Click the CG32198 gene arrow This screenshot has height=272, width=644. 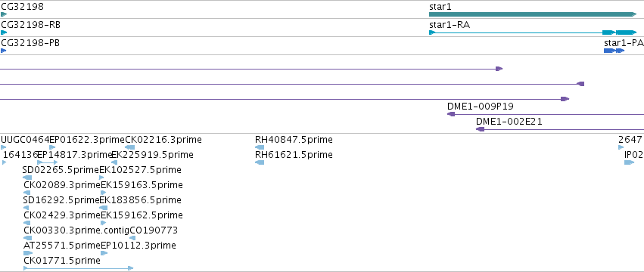point(4,14)
